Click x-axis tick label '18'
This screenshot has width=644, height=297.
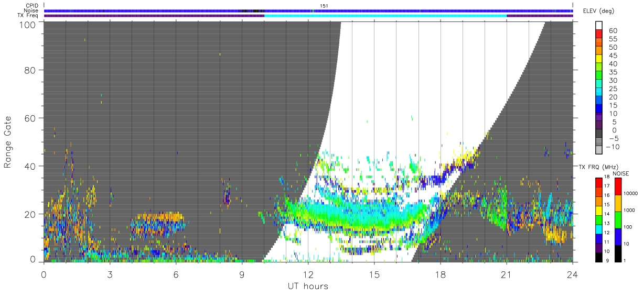pyautogui.click(x=440, y=275)
